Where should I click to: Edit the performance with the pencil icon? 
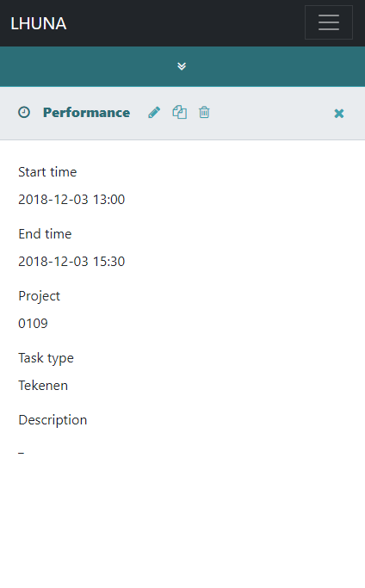[154, 112]
